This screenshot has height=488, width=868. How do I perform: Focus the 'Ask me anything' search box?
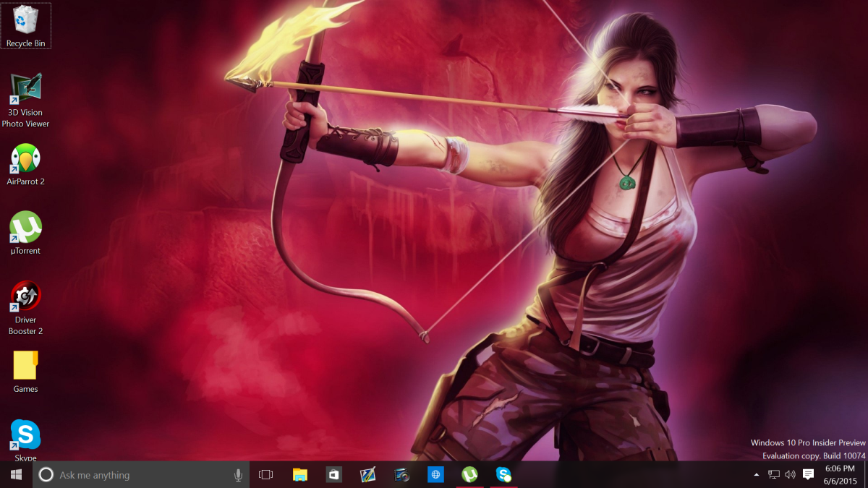141,475
